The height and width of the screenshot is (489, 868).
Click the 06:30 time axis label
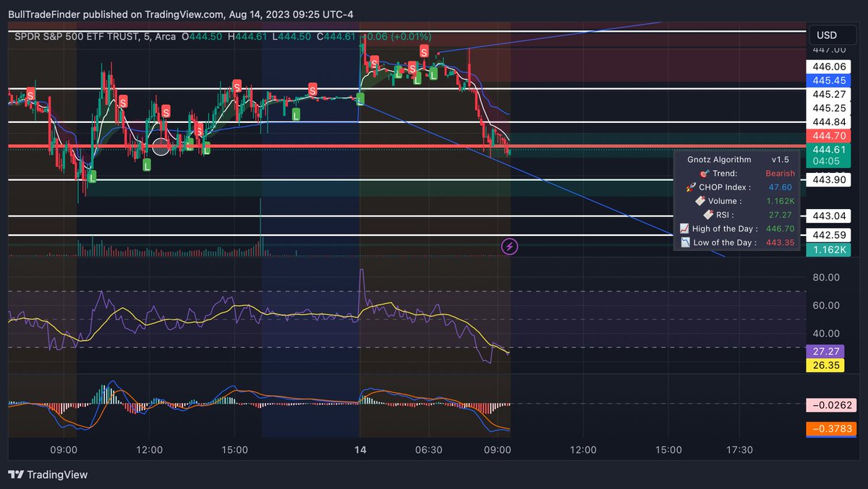[428, 450]
